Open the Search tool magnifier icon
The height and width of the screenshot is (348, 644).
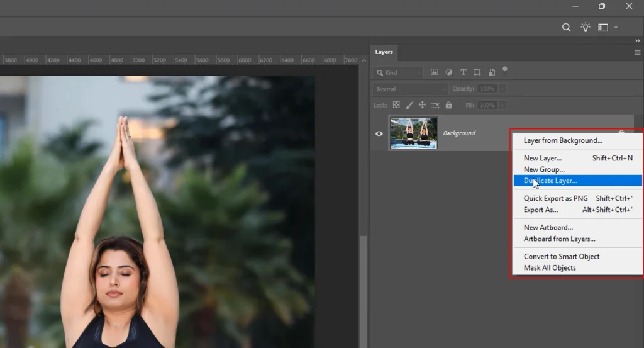(x=566, y=28)
